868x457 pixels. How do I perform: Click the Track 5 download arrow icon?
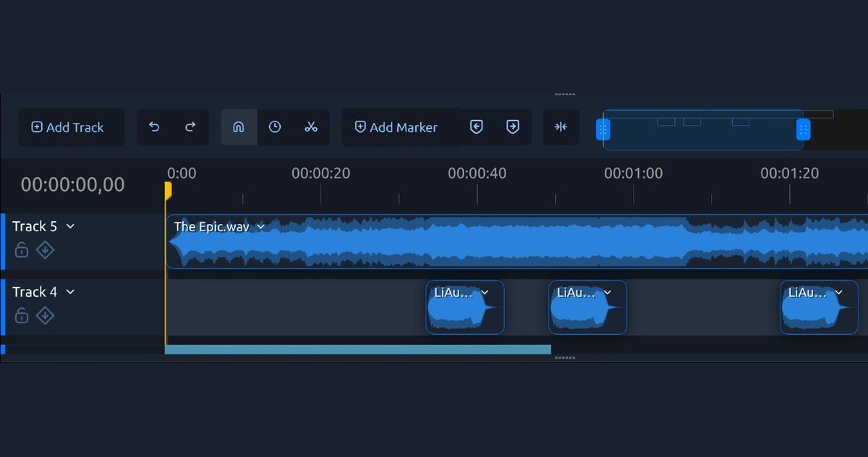coord(45,250)
